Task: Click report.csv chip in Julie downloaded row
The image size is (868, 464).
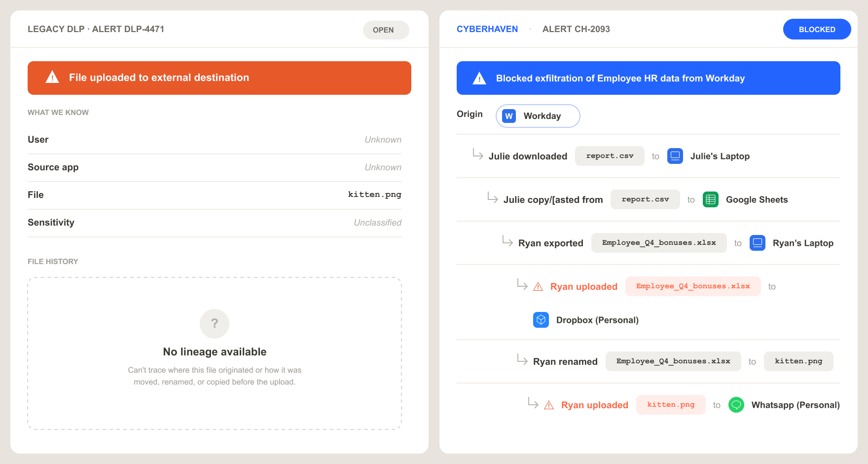Action: tap(610, 156)
